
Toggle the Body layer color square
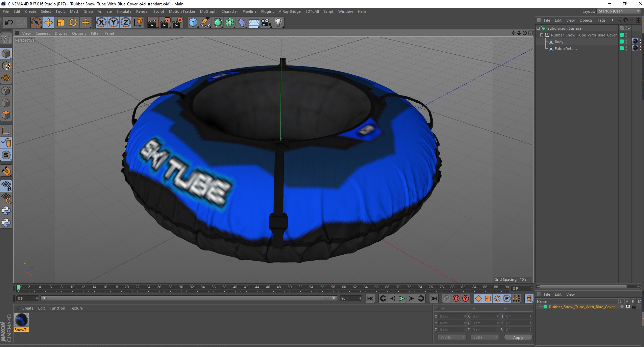click(621, 42)
